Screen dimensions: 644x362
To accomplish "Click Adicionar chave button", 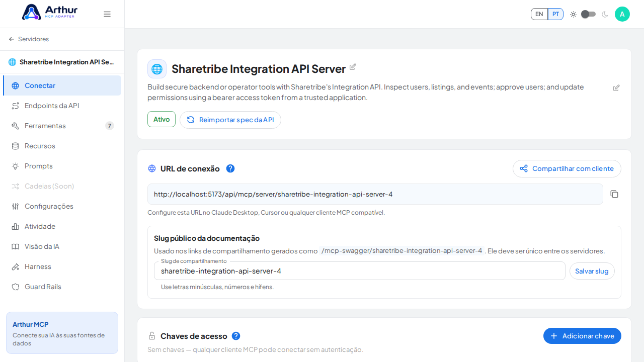I will tap(582, 336).
